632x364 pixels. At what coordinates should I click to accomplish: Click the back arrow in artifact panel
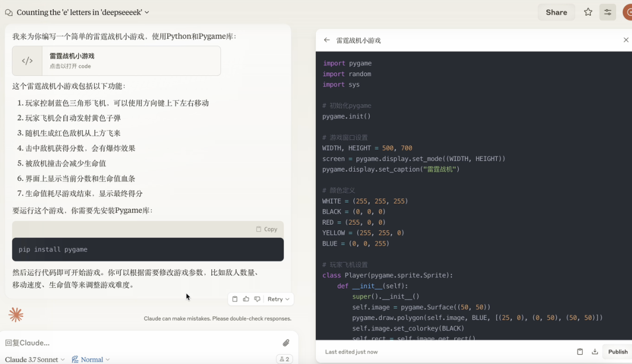(x=327, y=40)
